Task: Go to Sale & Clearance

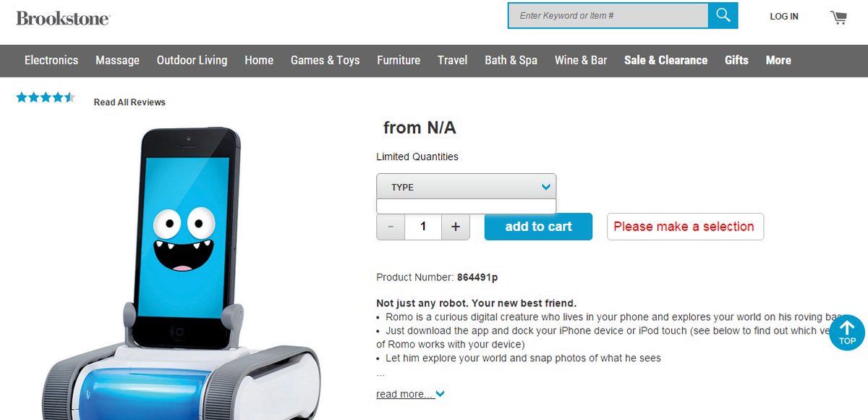Action: click(x=665, y=60)
